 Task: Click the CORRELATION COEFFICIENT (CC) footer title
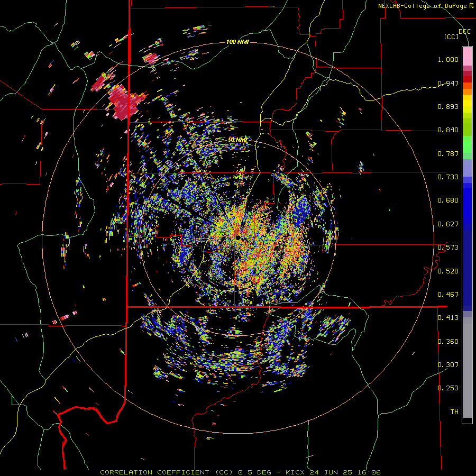pyautogui.click(x=168, y=472)
